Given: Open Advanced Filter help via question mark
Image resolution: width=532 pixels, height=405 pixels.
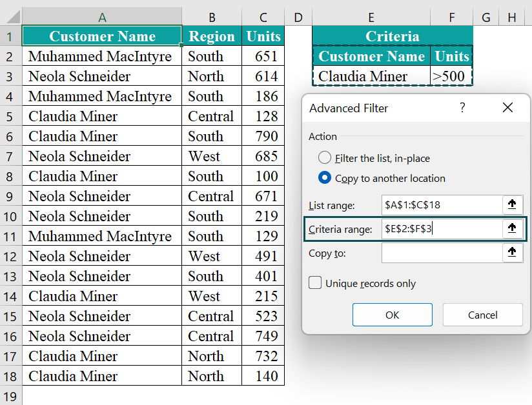Looking at the screenshot, I should click(x=462, y=108).
